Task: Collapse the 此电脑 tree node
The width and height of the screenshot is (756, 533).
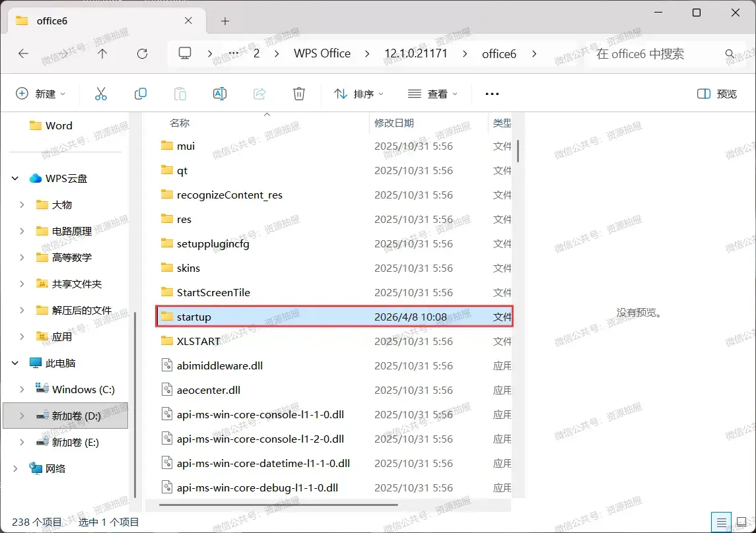Action: coord(15,363)
